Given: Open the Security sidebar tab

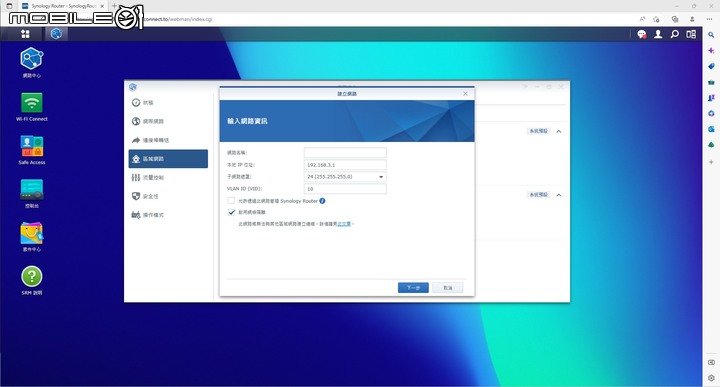Looking at the screenshot, I should [168, 196].
